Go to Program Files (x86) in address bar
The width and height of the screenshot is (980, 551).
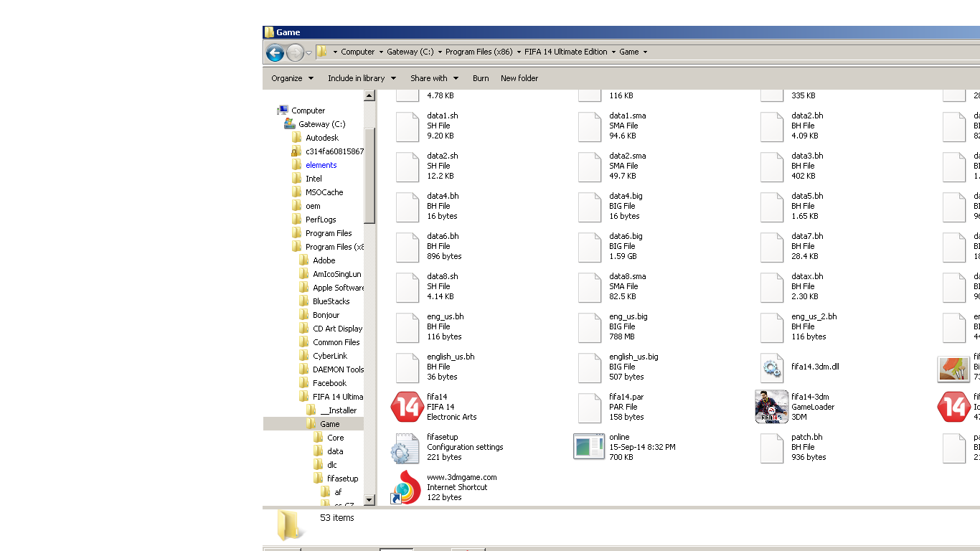click(479, 52)
